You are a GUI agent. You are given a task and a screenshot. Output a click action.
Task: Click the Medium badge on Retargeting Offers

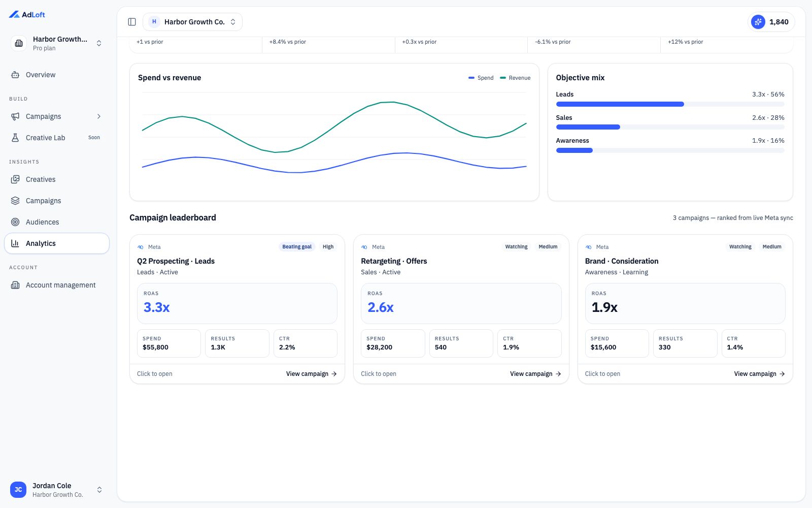click(x=548, y=247)
